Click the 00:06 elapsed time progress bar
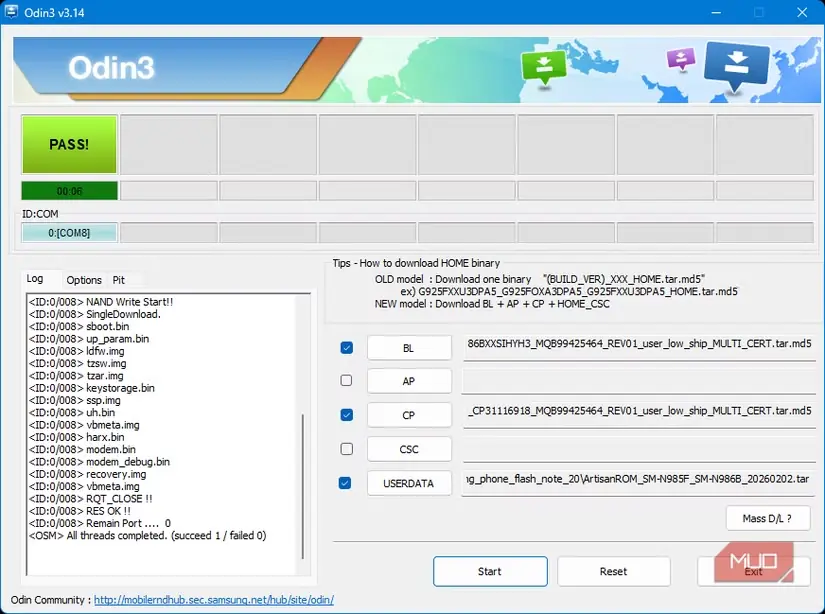Screen dimensions: 825x614 coord(69,191)
